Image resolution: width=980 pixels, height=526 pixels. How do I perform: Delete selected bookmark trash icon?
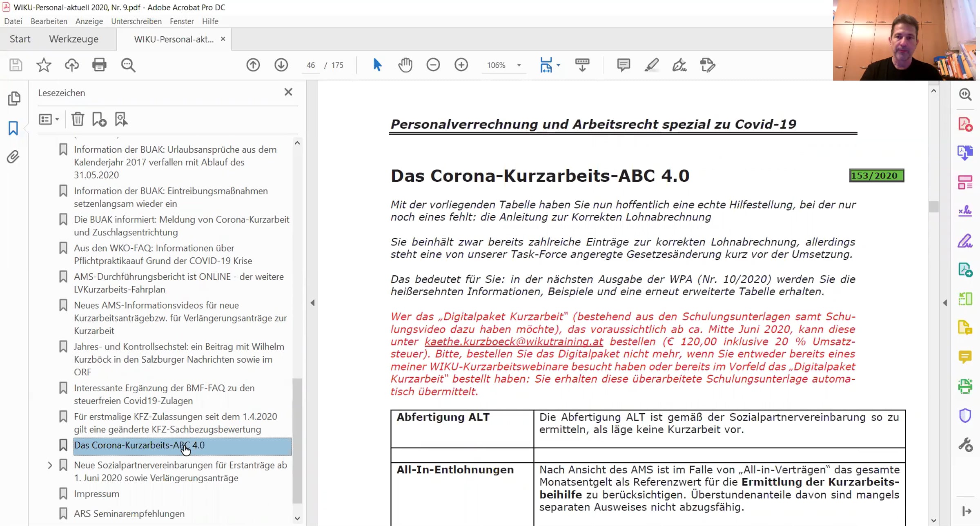coord(78,119)
